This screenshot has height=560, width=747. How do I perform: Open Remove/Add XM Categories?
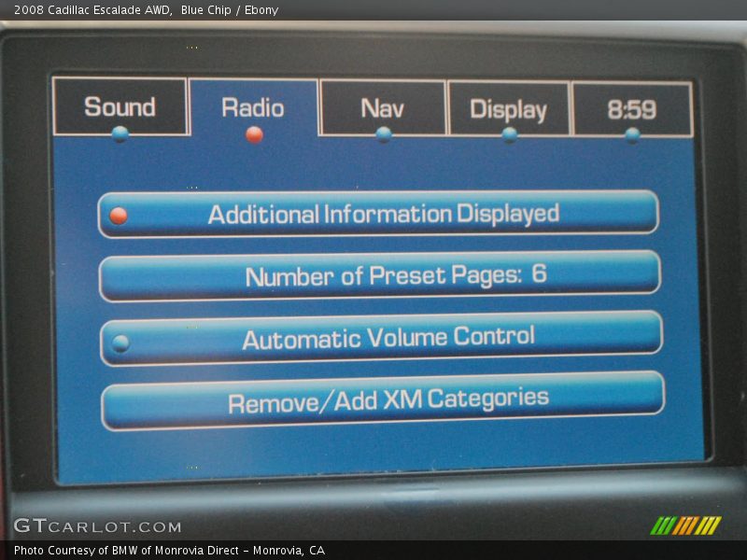tap(383, 401)
